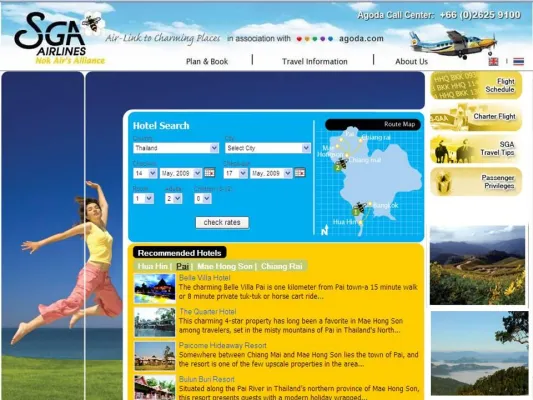Click The Quarter Hotel thumbnail

155,322
